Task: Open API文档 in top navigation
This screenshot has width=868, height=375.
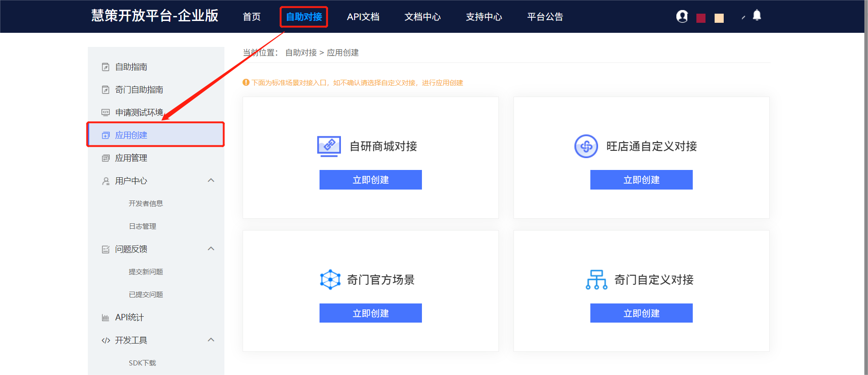Action: coord(363,17)
